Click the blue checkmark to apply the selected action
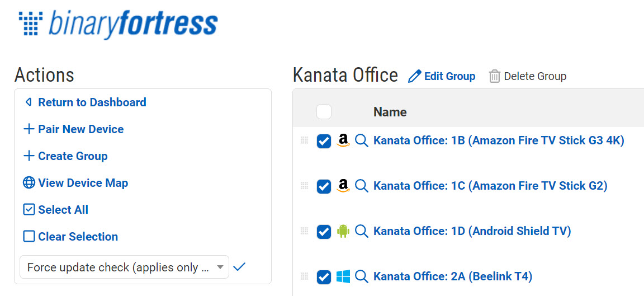This screenshot has width=644, height=296. point(239,267)
